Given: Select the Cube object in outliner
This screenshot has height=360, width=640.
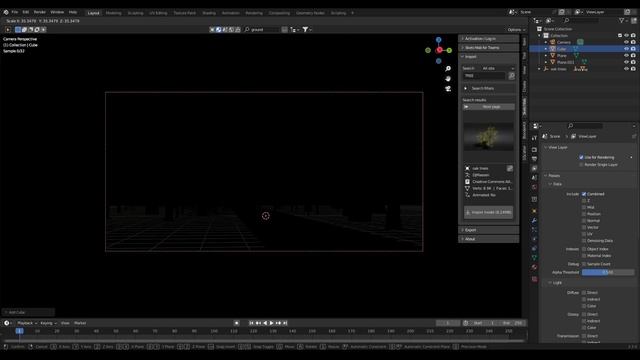Looking at the screenshot, I should tap(562, 49).
